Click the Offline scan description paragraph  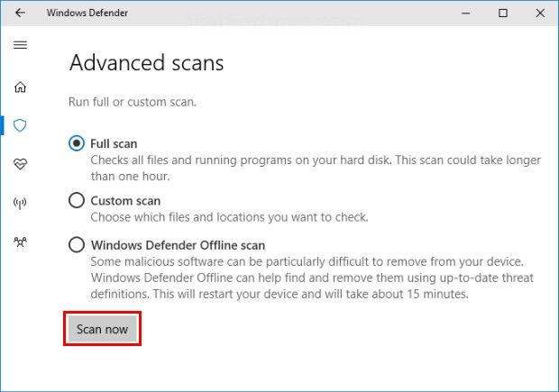(x=312, y=278)
